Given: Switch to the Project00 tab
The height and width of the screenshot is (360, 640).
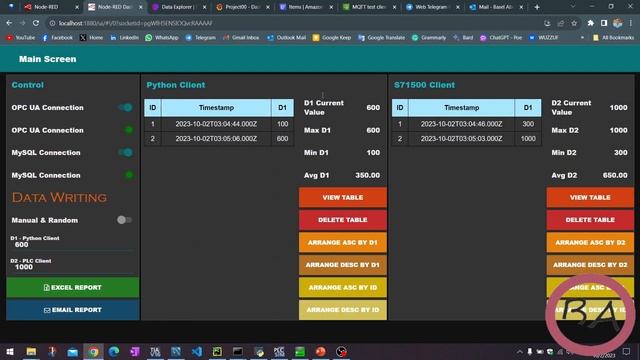Looking at the screenshot, I should (x=242, y=7).
